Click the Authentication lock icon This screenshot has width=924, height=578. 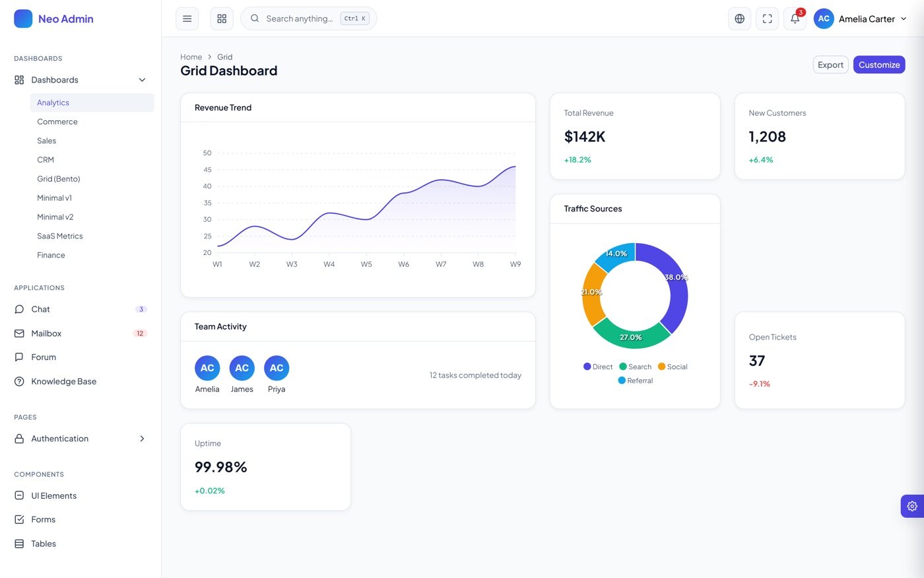pyautogui.click(x=19, y=439)
